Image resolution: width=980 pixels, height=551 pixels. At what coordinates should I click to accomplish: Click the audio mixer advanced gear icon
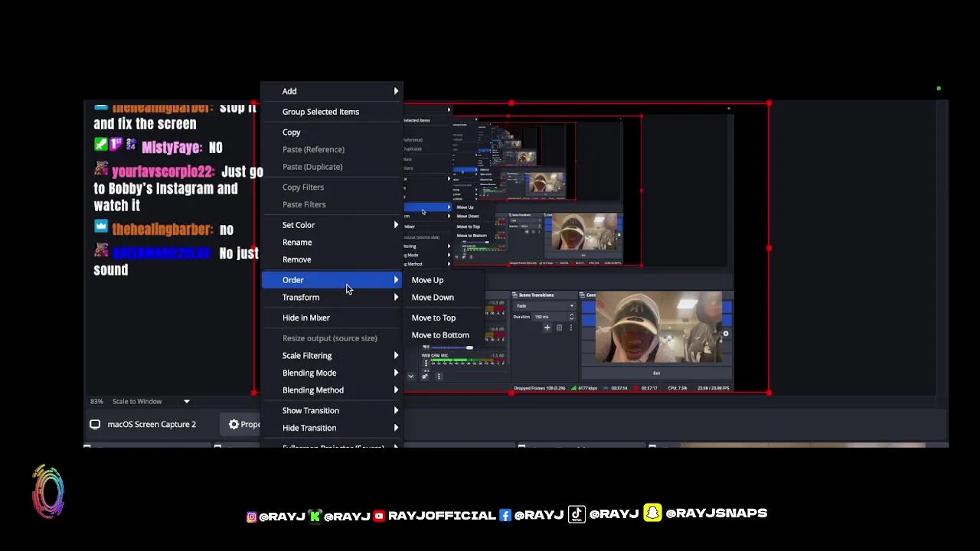(425, 377)
